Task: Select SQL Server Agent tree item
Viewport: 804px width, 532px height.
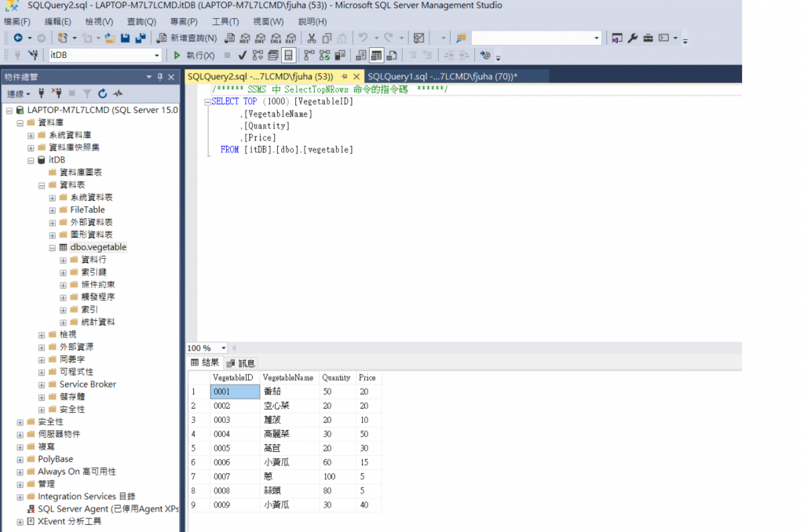Action: [x=108, y=509]
